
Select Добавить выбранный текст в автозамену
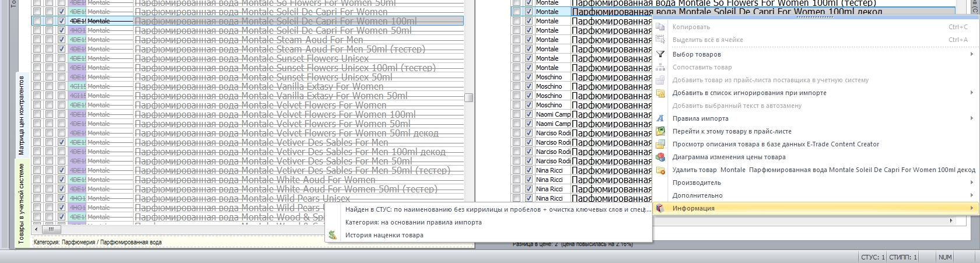pos(737,106)
